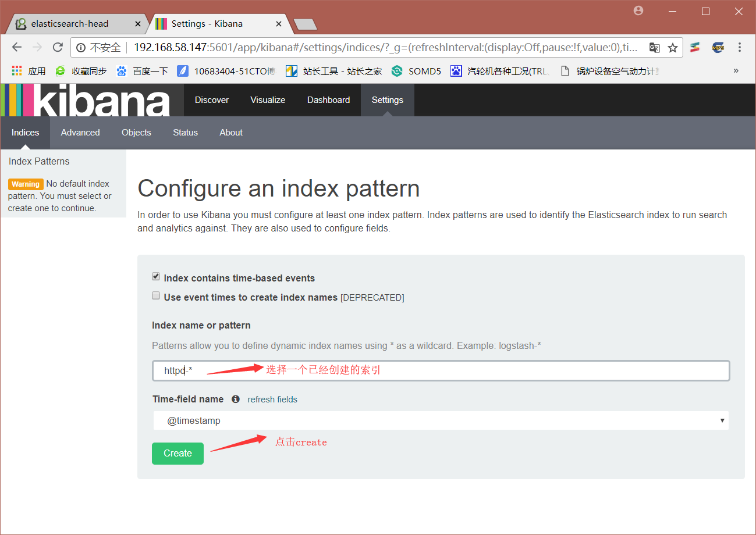Click the MP3 extension icon in toolbar
The height and width of the screenshot is (535, 756).
(x=718, y=48)
